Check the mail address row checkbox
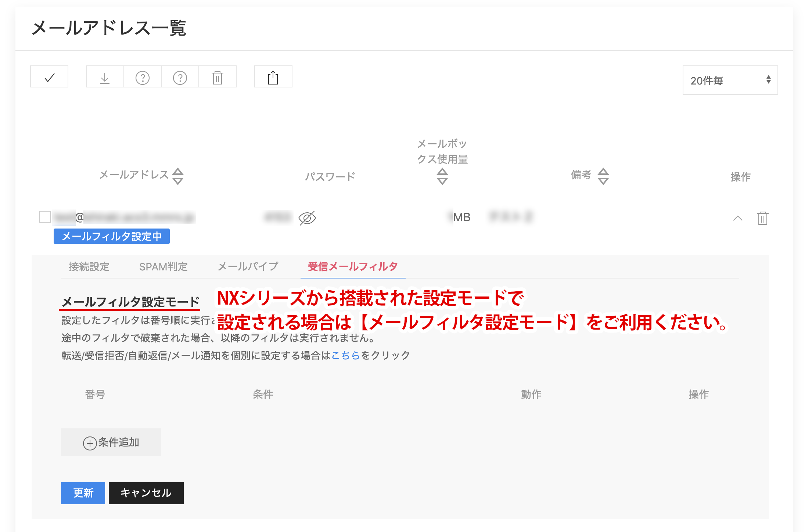Screen dimensions: 812x532 [45, 217]
